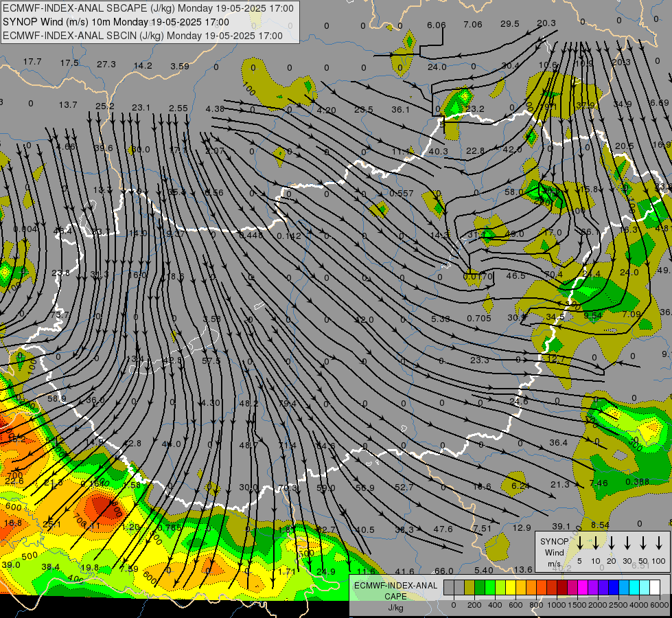The height and width of the screenshot is (618, 672).
Task: Click the map value '71.4'
Action: (287, 445)
